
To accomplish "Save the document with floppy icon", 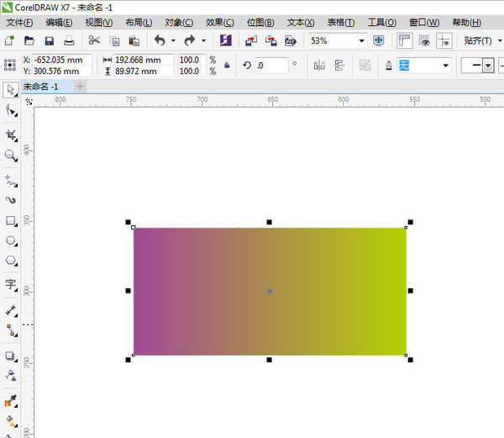I will 50,41.
